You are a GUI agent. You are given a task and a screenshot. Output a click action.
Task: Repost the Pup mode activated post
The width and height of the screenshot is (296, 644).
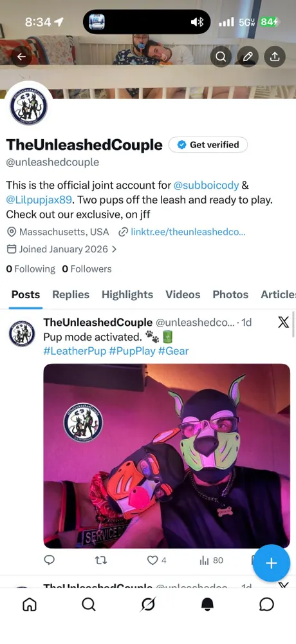point(101,560)
